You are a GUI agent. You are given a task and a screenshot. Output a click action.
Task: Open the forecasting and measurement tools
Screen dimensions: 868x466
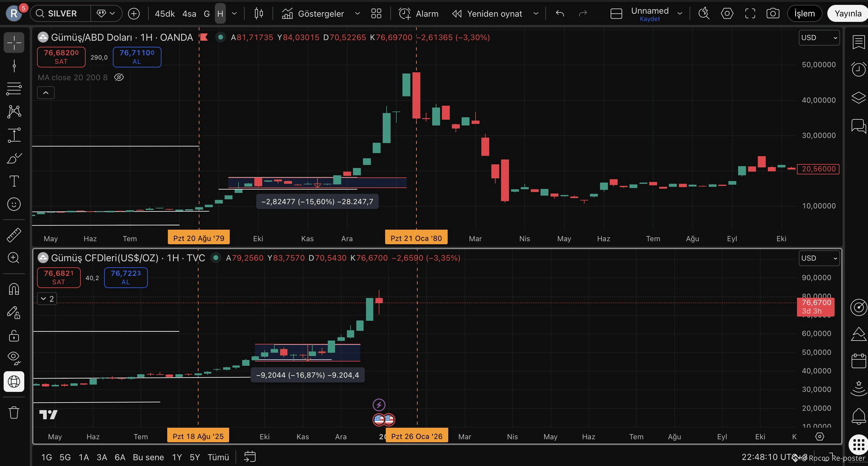pos(14,135)
